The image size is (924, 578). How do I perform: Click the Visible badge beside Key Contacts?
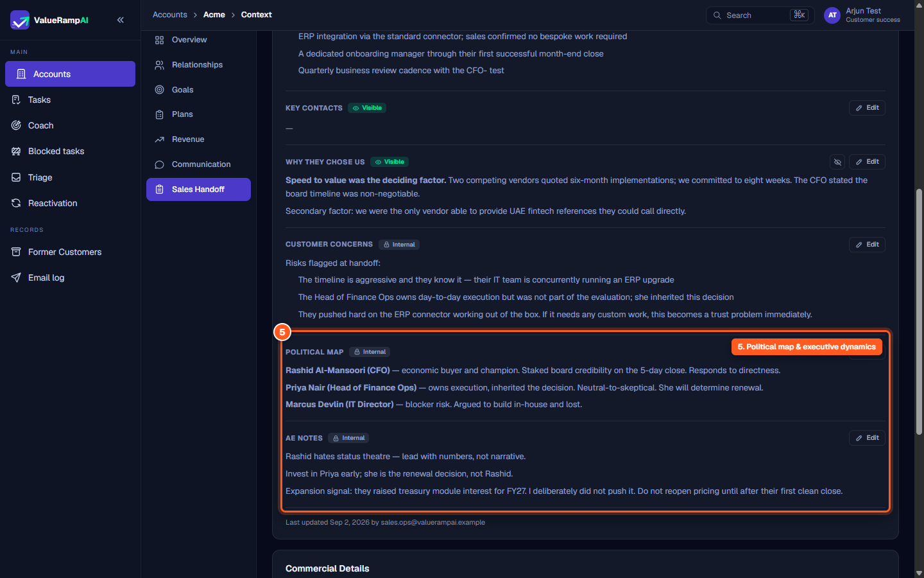click(x=367, y=108)
